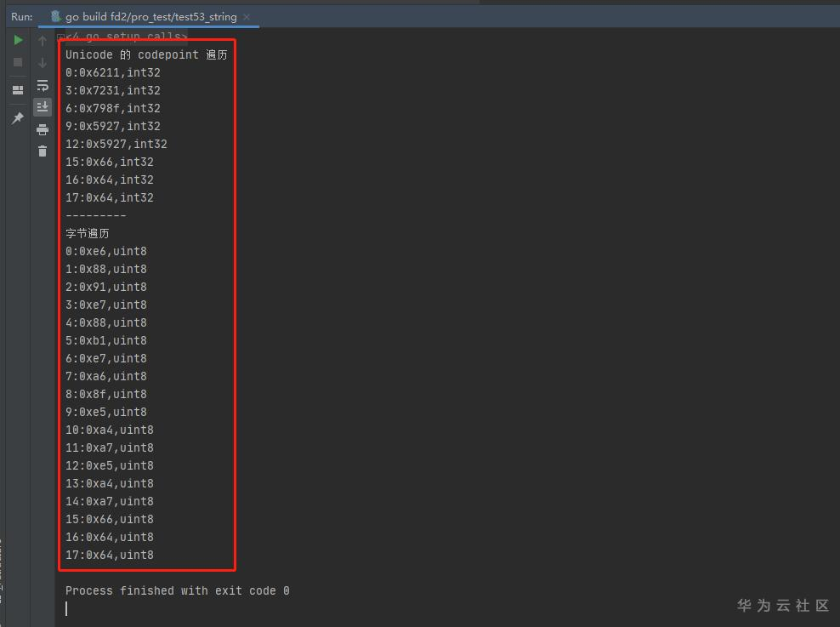Click the output line '9:0x5927,int32'
Screen dimensions: 840x627
click(112, 126)
